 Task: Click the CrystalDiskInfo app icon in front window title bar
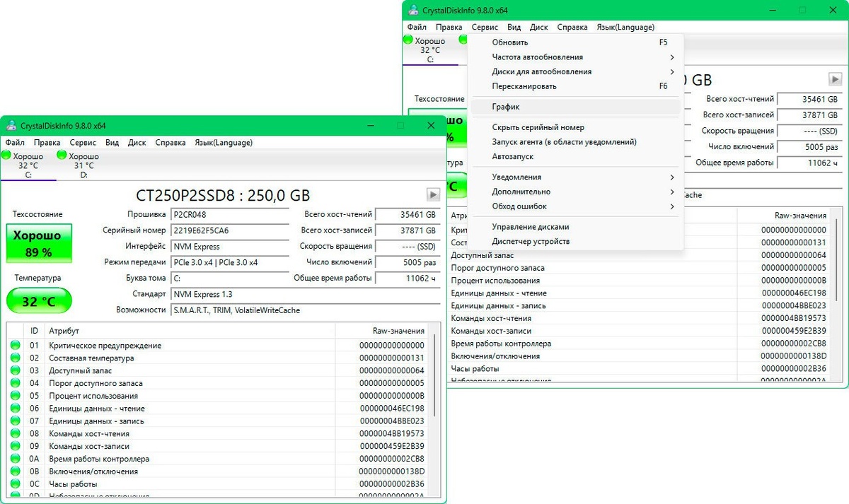point(11,125)
